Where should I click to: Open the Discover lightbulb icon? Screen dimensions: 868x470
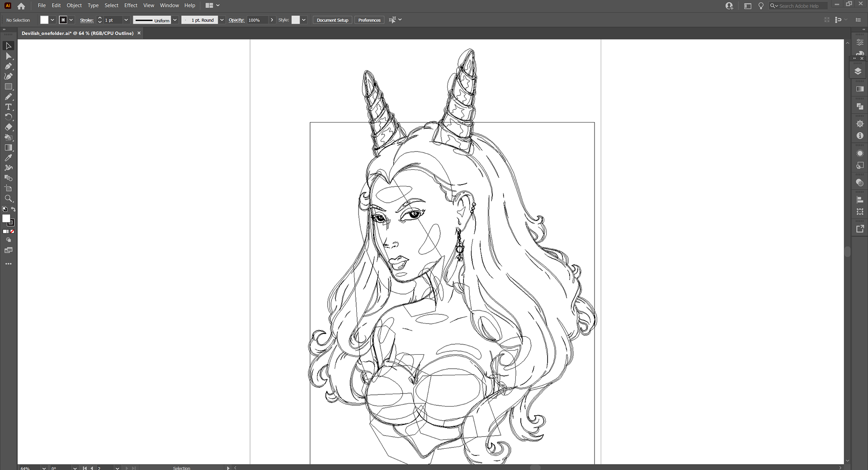coord(761,6)
